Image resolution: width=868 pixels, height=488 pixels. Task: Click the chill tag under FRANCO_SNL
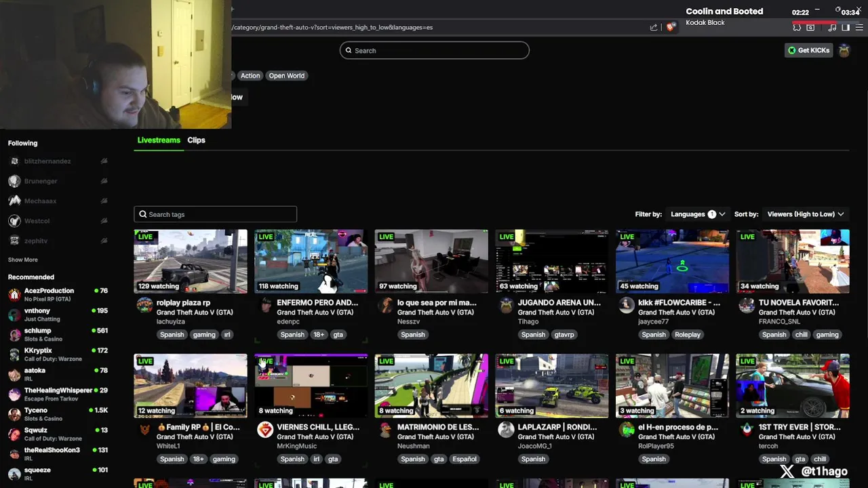801,335
